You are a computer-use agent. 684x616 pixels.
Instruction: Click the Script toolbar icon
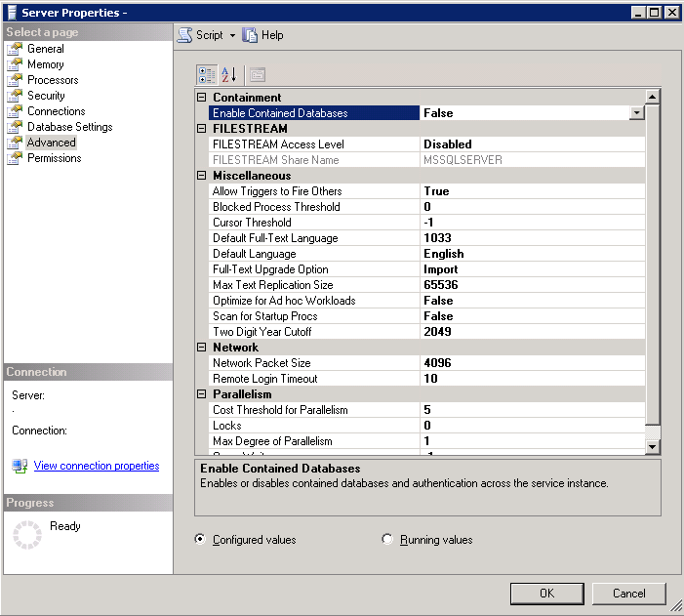point(184,34)
